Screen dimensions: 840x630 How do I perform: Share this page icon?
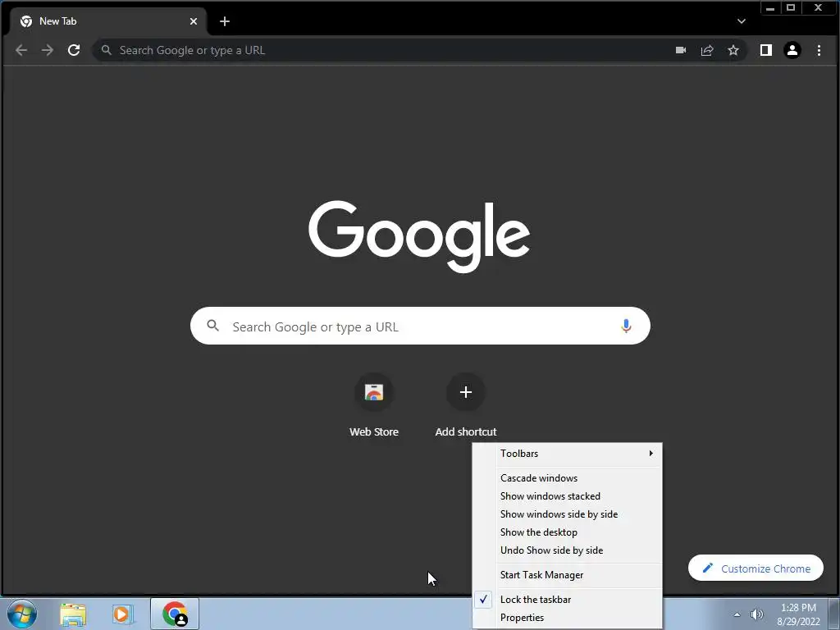coord(707,50)
